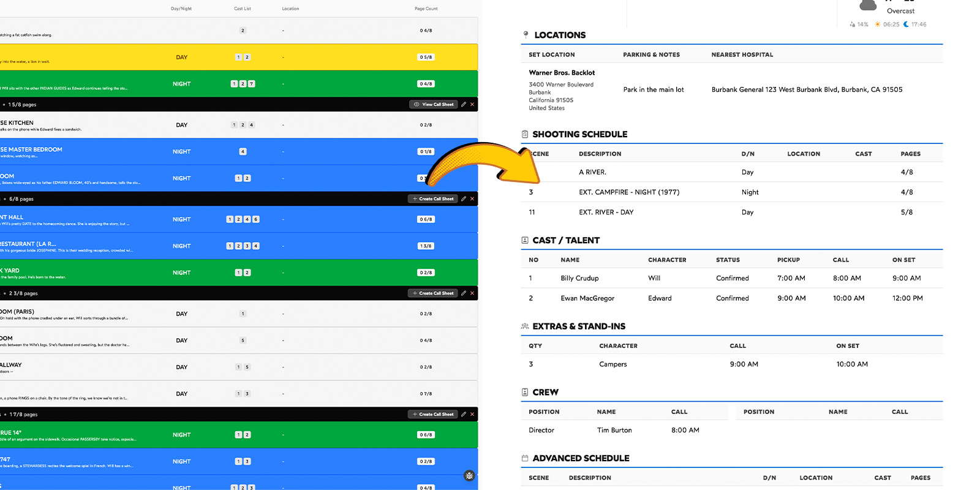Click the Shooting Schedule clipboard icon

click(x=525, y=134)
